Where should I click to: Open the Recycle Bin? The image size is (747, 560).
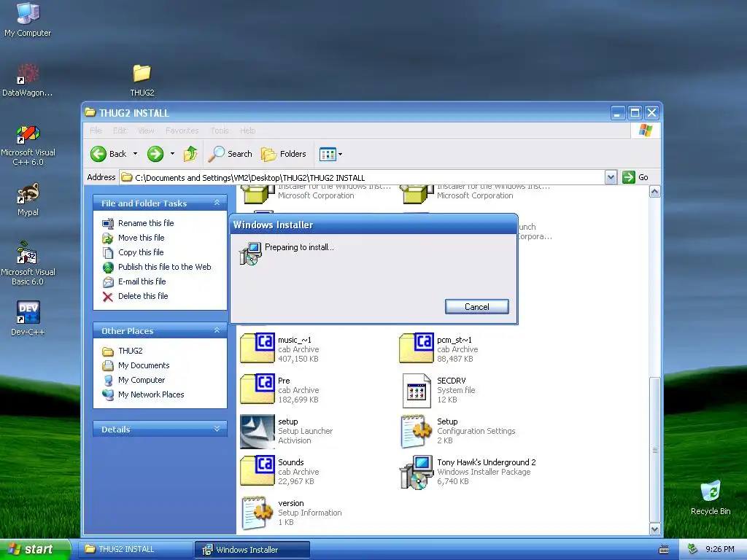pos(711,497)
